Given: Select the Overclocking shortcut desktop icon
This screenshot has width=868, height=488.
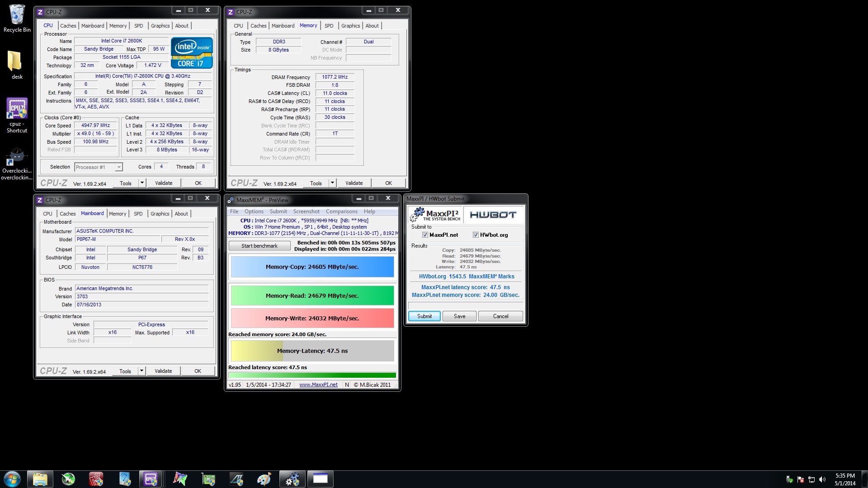Looking at the screenshot, I should tap(17, 164).
